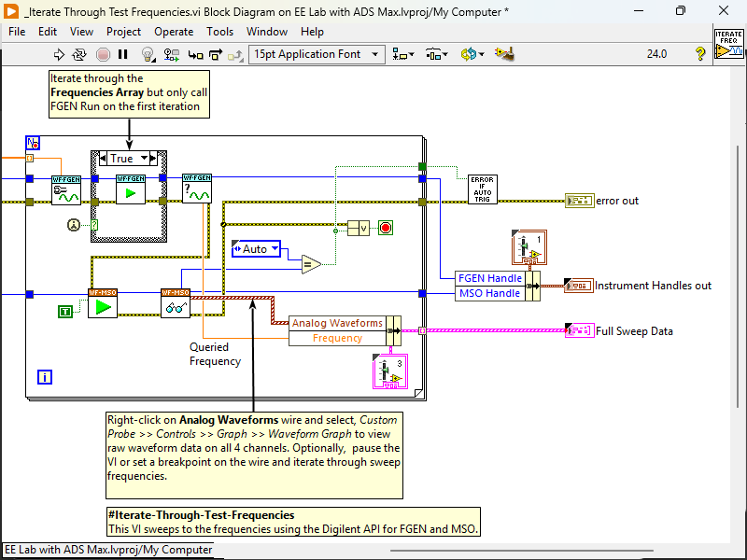
Task: Select Full Sweep Data indicator terminal
Action: pyautogui.click(x=579, y=330)
